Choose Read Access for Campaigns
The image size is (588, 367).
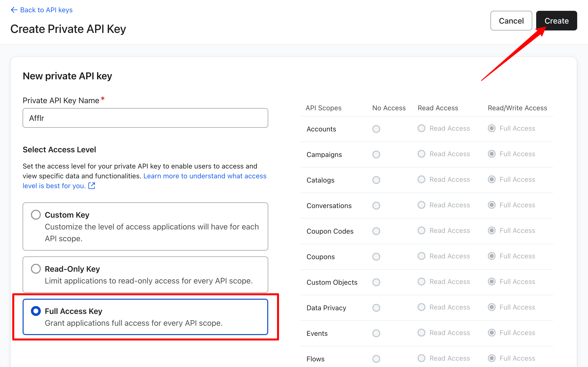coord(421,154)
